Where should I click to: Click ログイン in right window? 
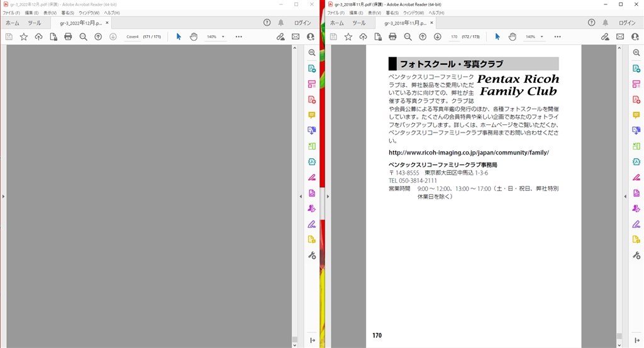[627, 23]
